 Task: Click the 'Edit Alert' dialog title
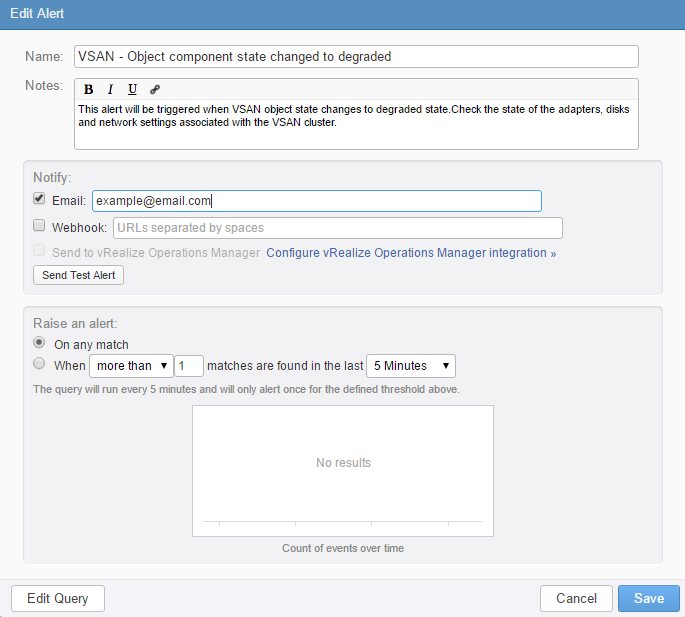click(x=37, y=14)
